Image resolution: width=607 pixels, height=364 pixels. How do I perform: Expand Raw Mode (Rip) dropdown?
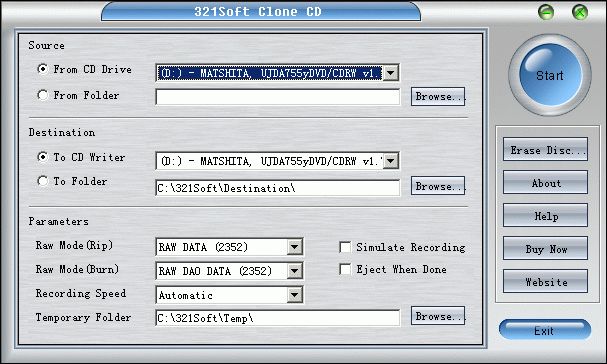click(x=295, y=247)
